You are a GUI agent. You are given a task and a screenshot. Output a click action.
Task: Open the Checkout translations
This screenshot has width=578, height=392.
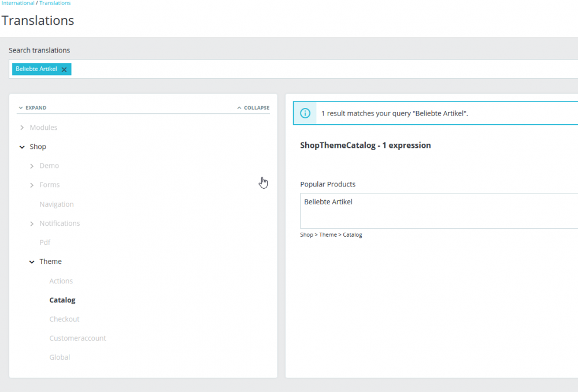64,319
